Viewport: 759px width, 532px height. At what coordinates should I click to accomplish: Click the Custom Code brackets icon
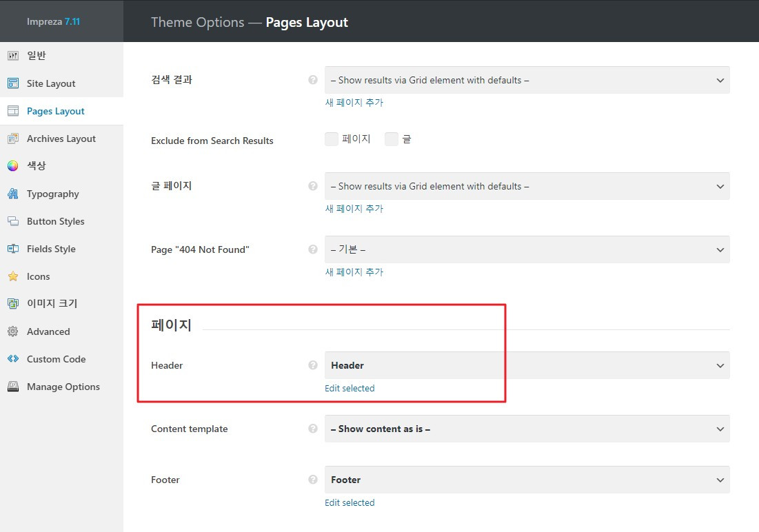coord(13,359)
